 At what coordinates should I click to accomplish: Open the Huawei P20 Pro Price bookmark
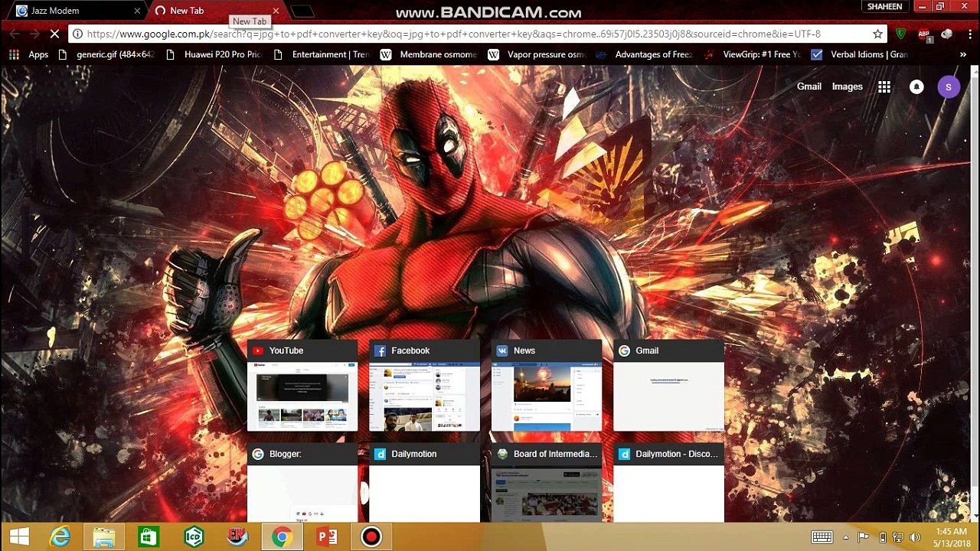(x=214, y=54)
